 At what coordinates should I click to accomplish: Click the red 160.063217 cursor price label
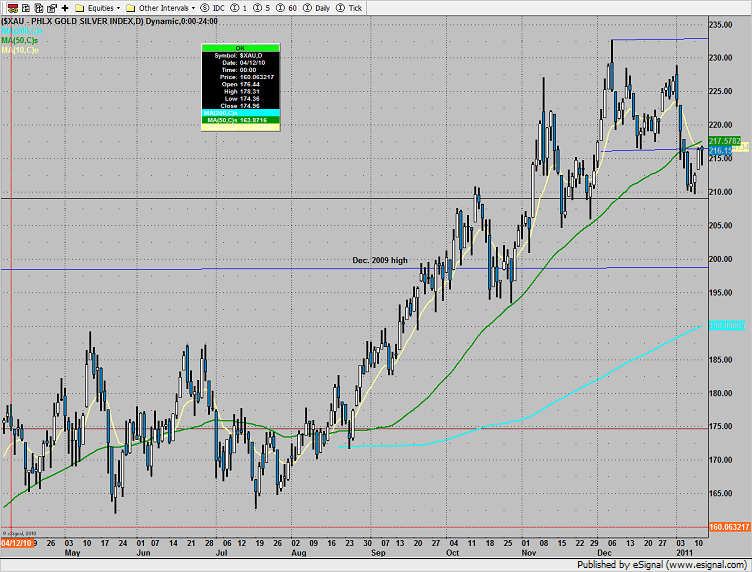point(729,527)
